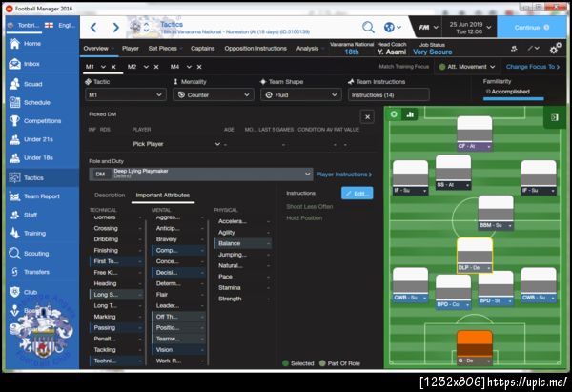Select the BBM - Su position slot
Screen dimensions: 572x392
click(x=496, y=213)
